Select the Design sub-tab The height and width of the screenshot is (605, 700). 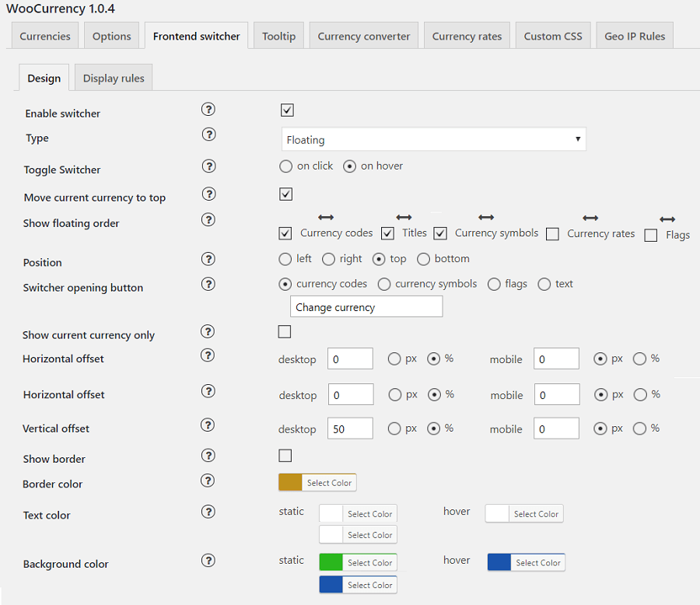point(44,78)
